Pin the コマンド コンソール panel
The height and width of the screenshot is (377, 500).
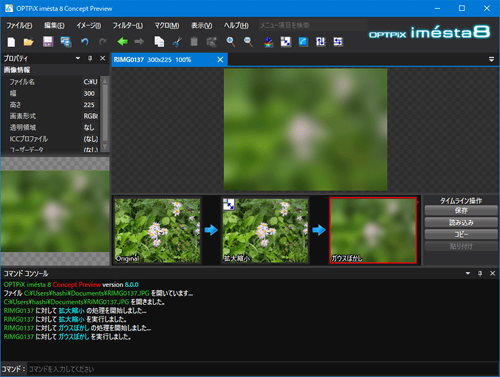(480, 273)
